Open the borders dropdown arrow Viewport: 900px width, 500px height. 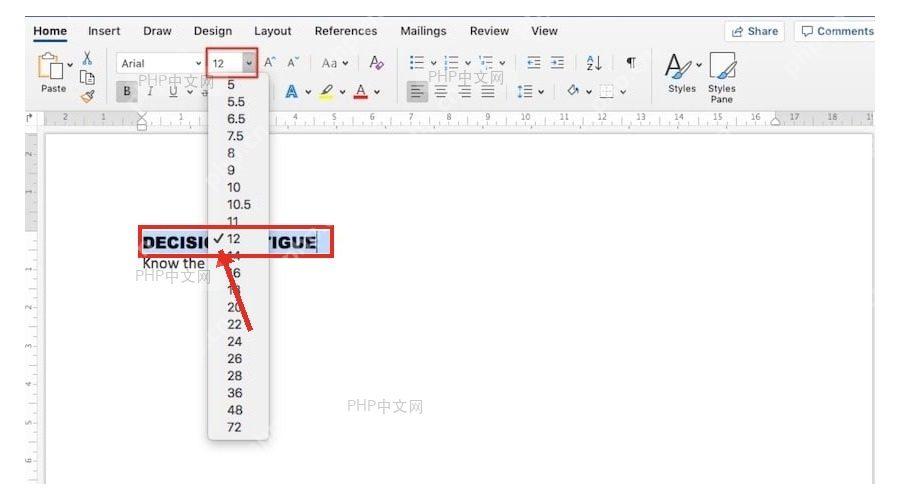pos(623,92)
